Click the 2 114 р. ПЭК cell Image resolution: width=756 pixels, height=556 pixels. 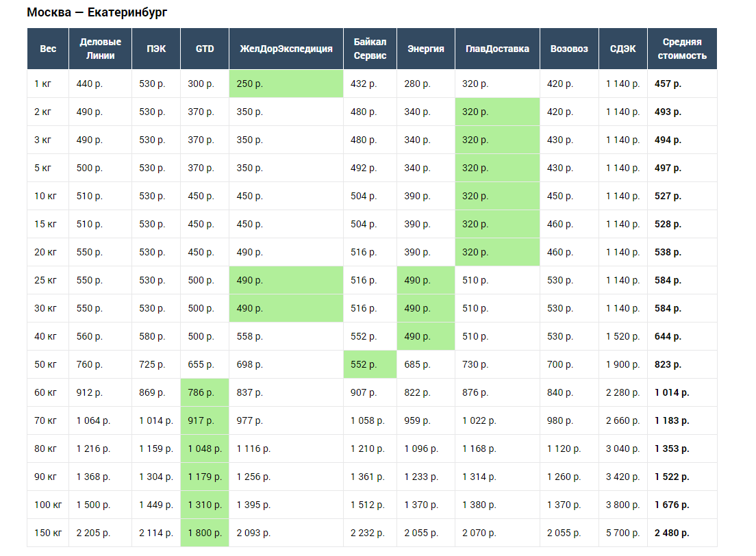pyautogui.click(x=155, y=533)
